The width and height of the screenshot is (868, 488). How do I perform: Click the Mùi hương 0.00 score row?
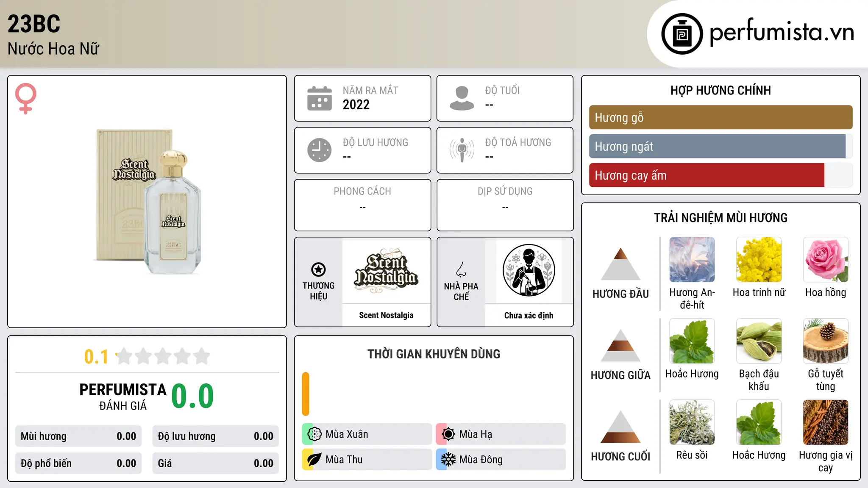[x=78, y=436]
